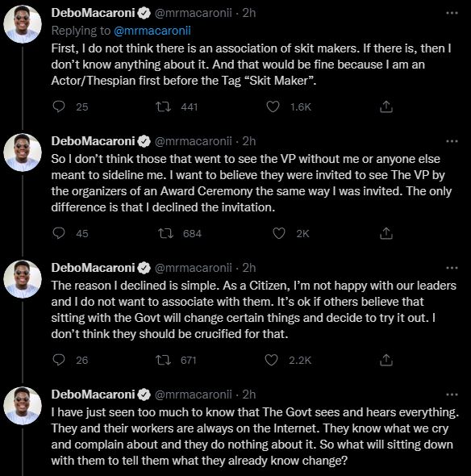
Task: Retweet the tweet with 684 retweets
Action: tap(165, 233)
